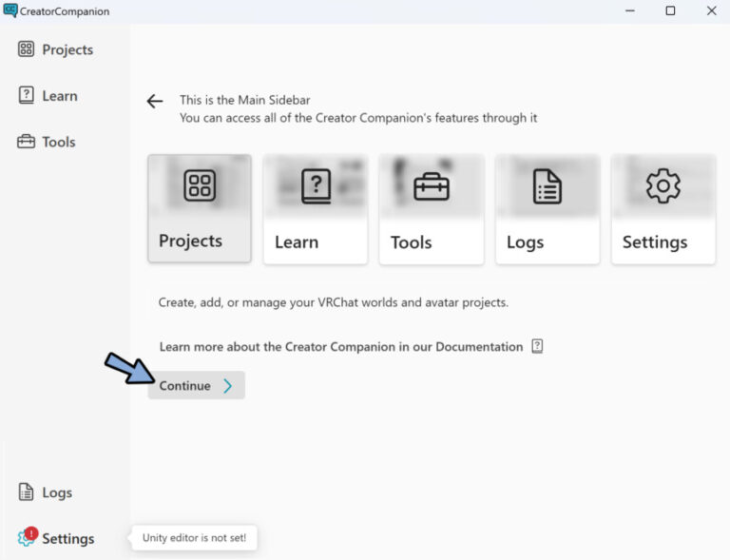Select the Logs card in the tour

[x=547, y=209]
